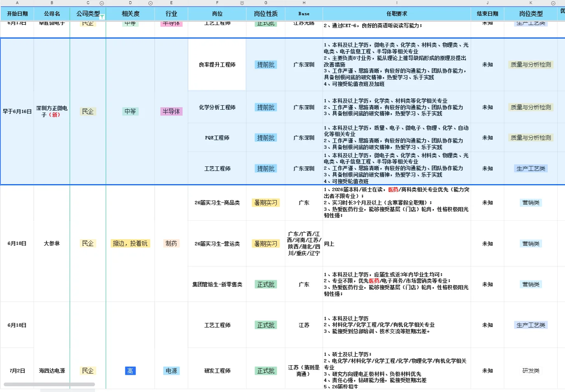
Task: Select column A letter header
Action: [17, 3]
